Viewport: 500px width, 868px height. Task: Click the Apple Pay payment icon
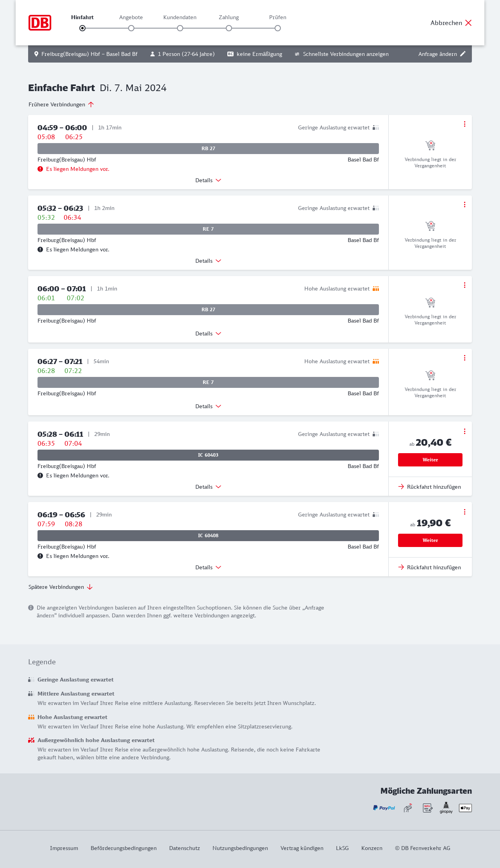point(465,808)
